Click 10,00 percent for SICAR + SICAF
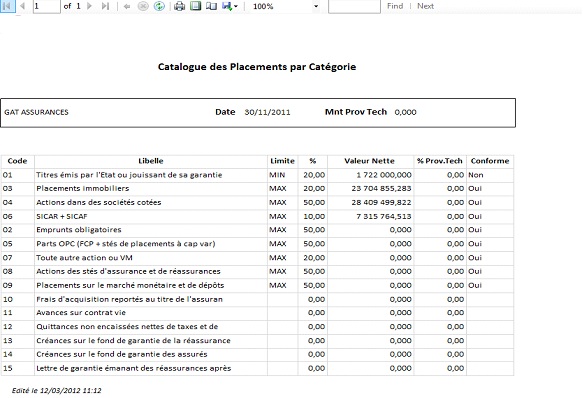583x398 pixels. (x=314, y=216)
